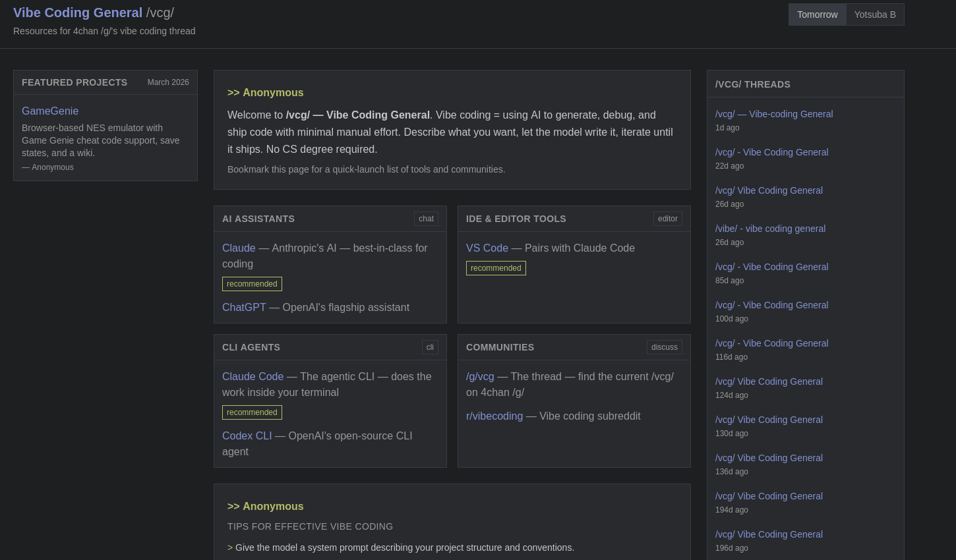This screenshot has height=560, width=956.
Task: Click the 'TIPS FOR EFFECTIVE VIBE CODING' heading
Action: [x=311, y=526]
